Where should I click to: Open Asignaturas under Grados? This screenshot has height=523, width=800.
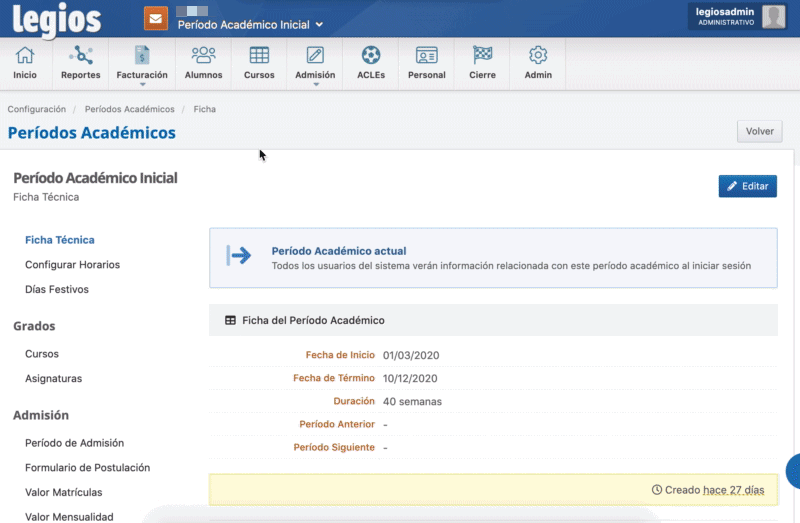point(53,378)
